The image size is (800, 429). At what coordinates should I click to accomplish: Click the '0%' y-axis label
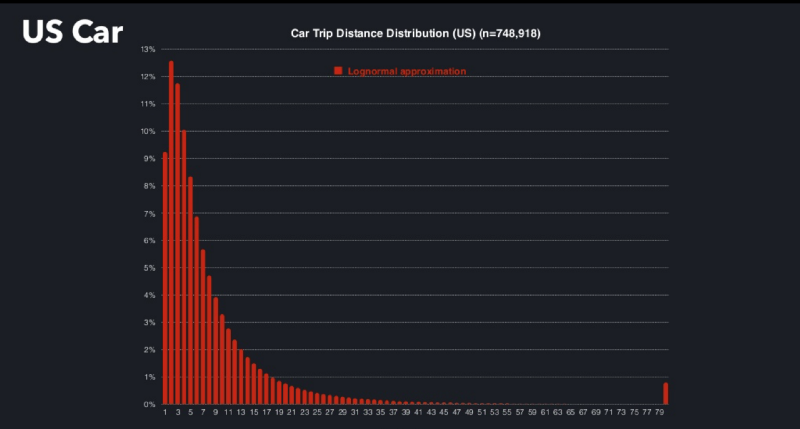coord(149,405)
